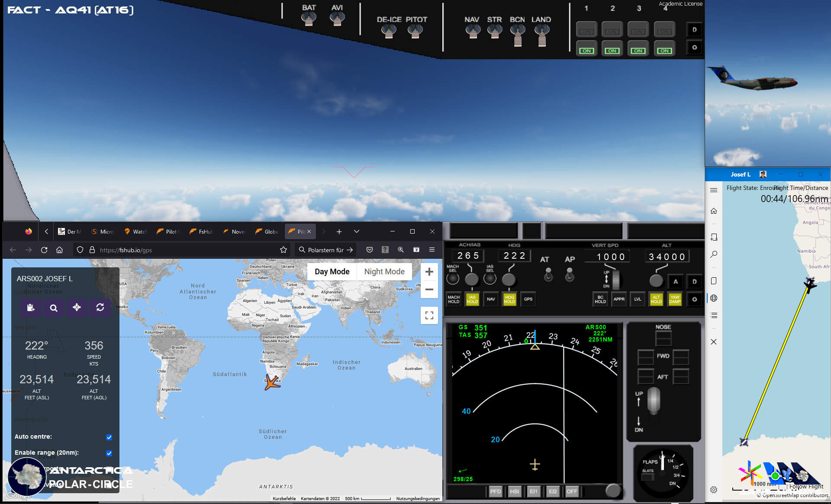This screenshot has width=831, height=504.
Task: Click the altitude selector knob
Action: pyautogui.click(x=656, y=281)
